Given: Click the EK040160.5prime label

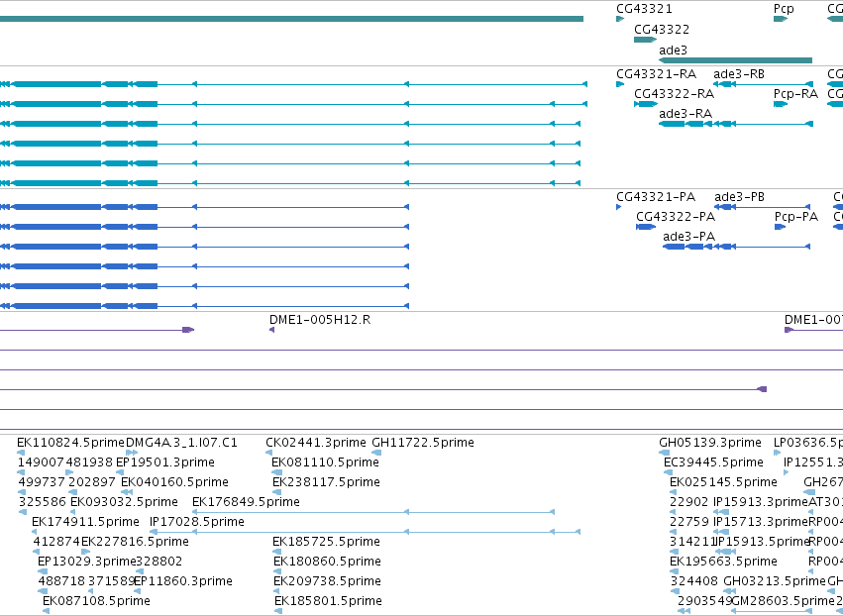Looking at the screenshot, I should coord(174,482).
